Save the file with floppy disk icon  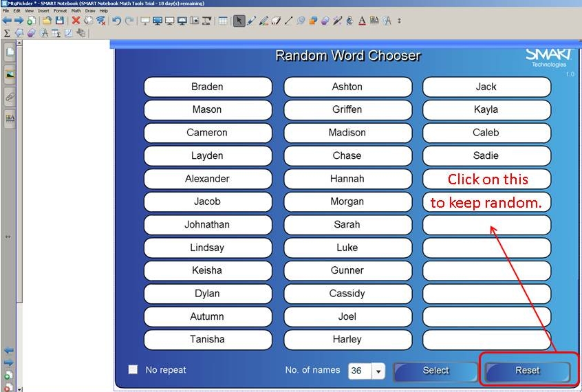point(59,21)
